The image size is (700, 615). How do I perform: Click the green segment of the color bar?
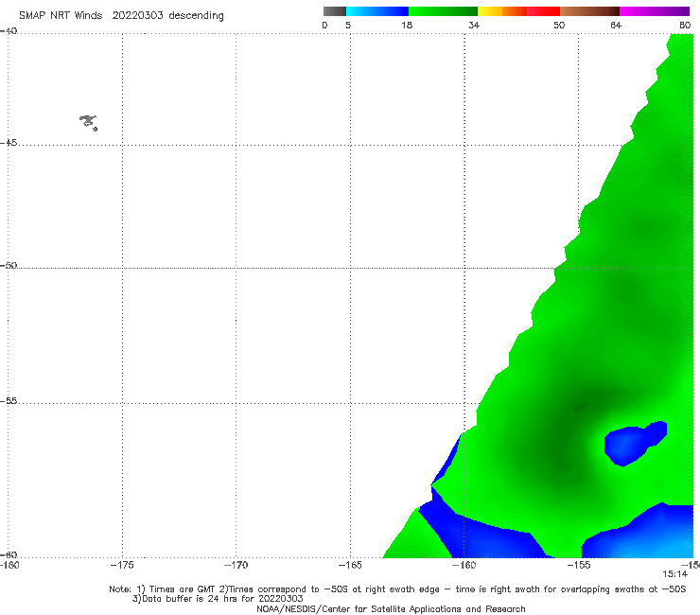(x=443, y=11)
